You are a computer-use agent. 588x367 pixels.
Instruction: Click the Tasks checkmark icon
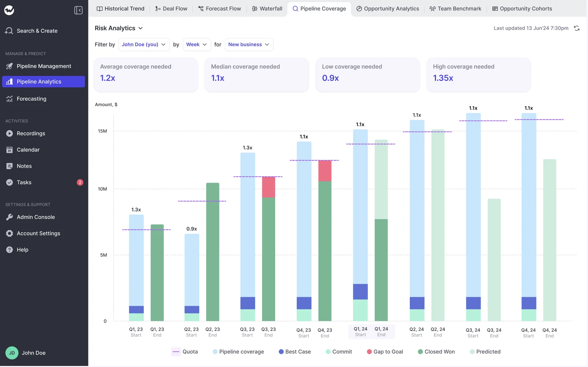pos(10,182)
